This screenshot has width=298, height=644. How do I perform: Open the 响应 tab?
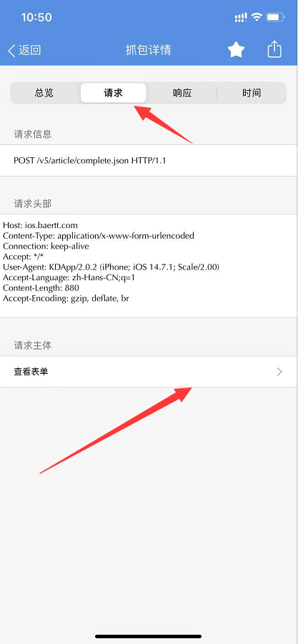click(x=182, y=93)
